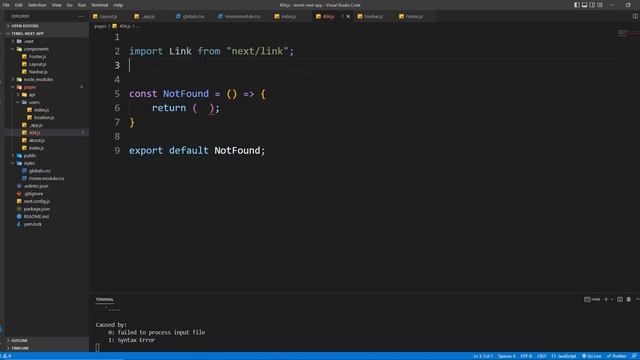Click the new terminal plus icon
This screenshot has width=640, height=360.
606,299
